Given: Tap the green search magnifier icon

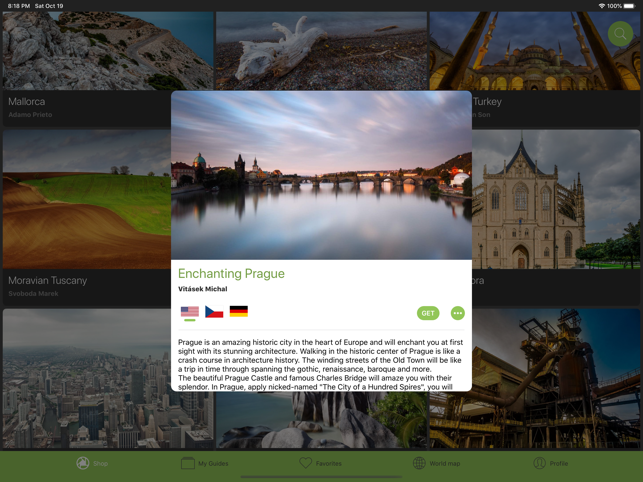Looking at the screenshot, I should point(620,34).
